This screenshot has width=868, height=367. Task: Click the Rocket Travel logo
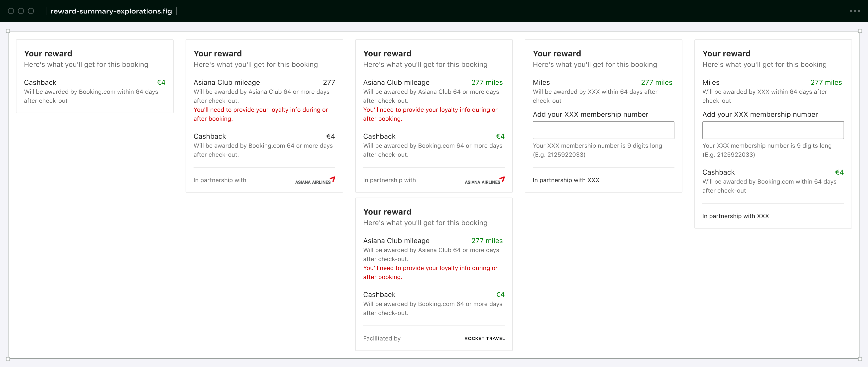pos(485,338)
